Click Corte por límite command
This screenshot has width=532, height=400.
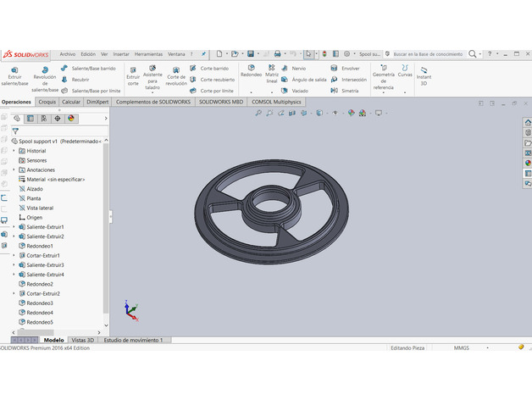click(212, 91)
